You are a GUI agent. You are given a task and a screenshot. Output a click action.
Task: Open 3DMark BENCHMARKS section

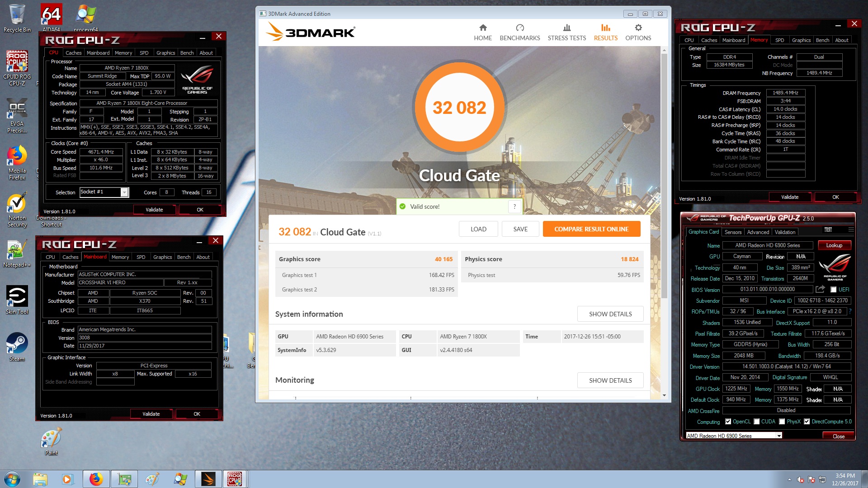pos(520,33)
